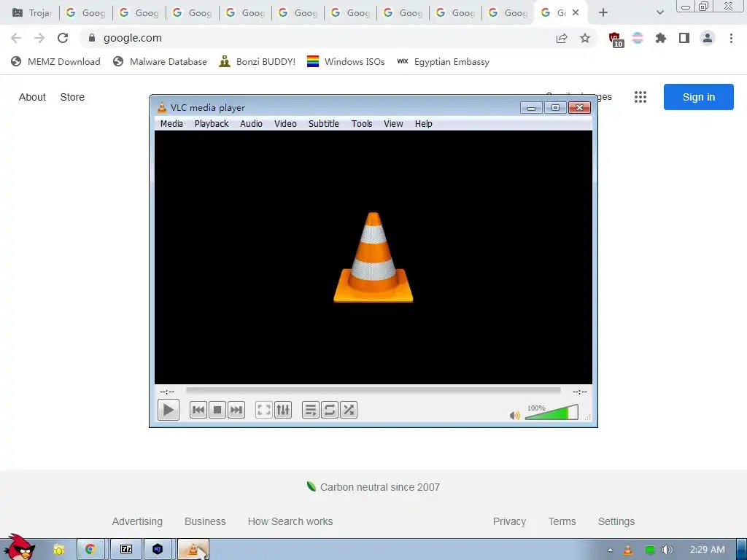Click the About link on Google

click(x=32, y=97)
